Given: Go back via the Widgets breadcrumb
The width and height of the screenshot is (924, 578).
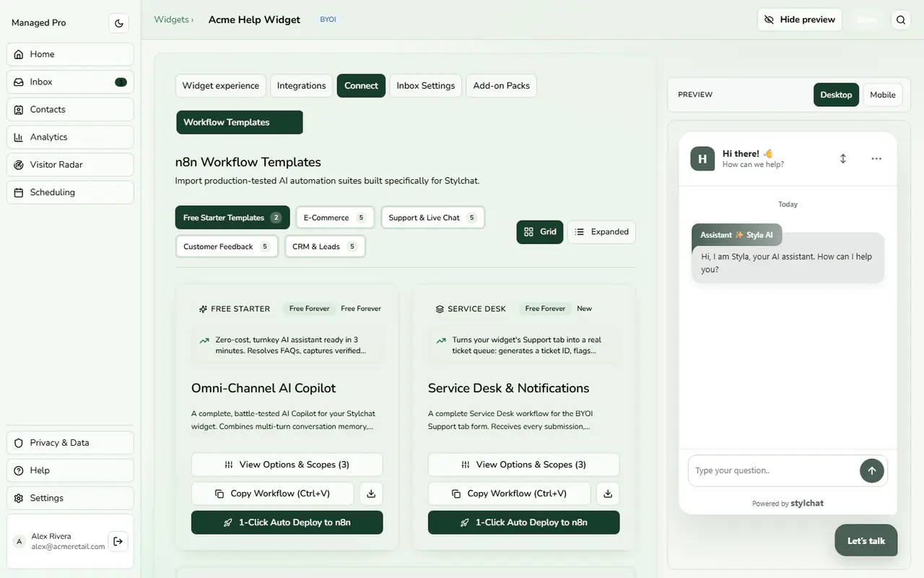Looking at the screenshot, I should [172, 20].
